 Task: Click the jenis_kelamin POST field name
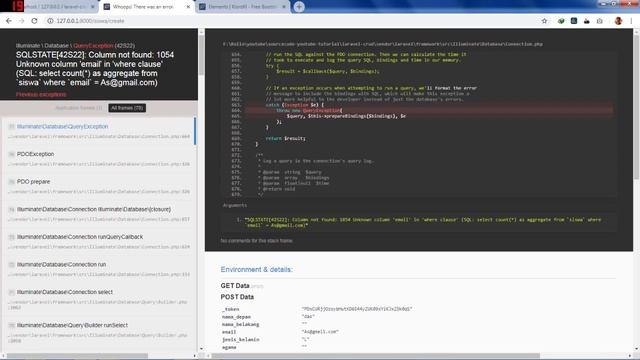240,340
